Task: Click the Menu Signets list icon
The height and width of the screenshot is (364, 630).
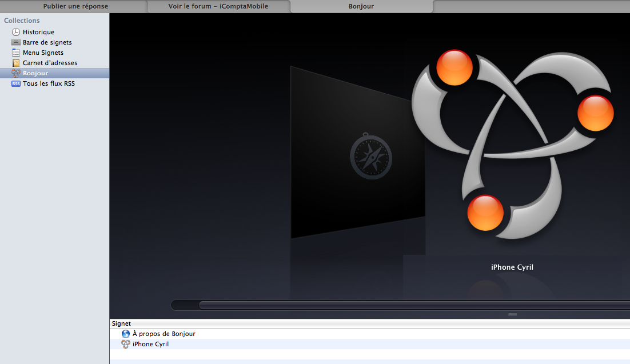Action: point(15,53)
